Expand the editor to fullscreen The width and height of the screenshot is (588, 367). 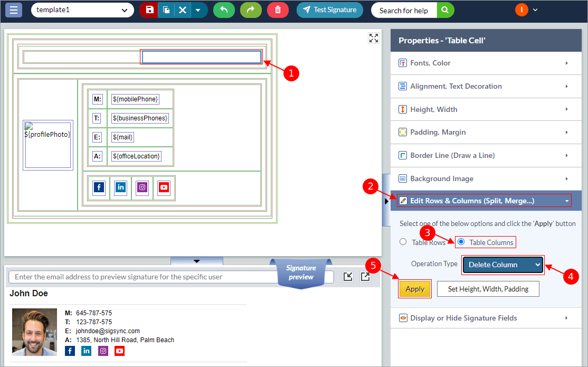coord(374,38)
